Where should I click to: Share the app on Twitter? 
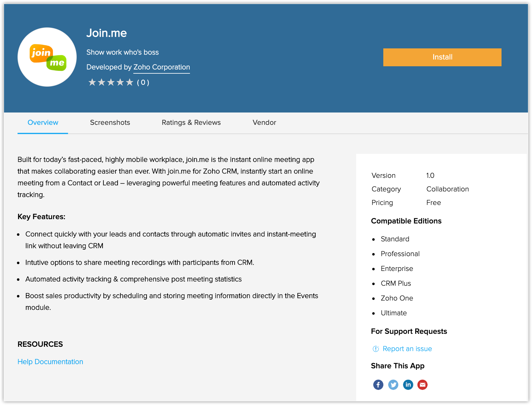coord(393,385)
